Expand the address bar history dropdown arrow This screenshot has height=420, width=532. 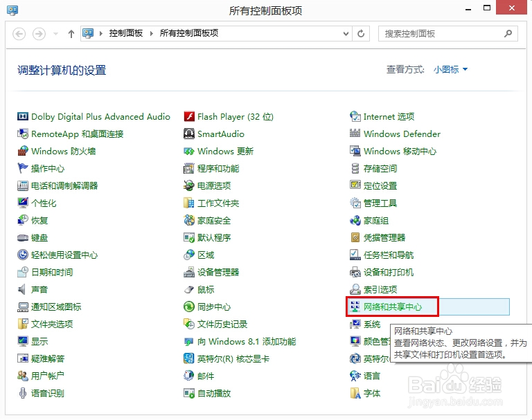tap(346, 34)
